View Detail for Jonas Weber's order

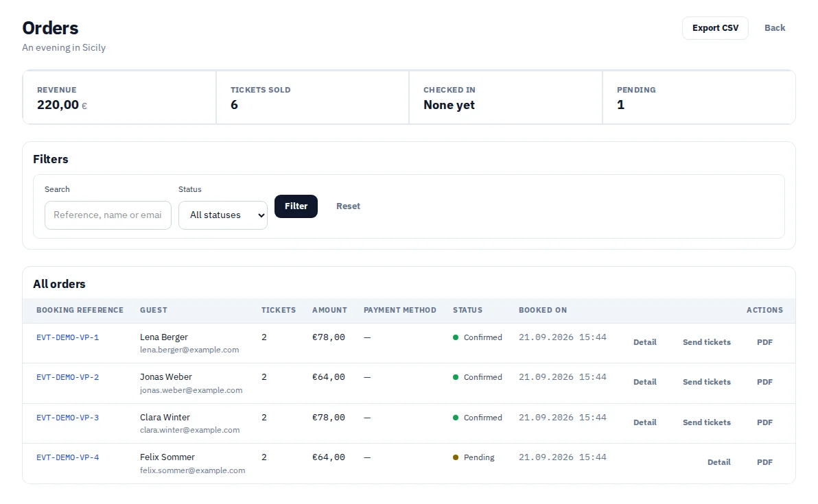click(x=645, y=382)
